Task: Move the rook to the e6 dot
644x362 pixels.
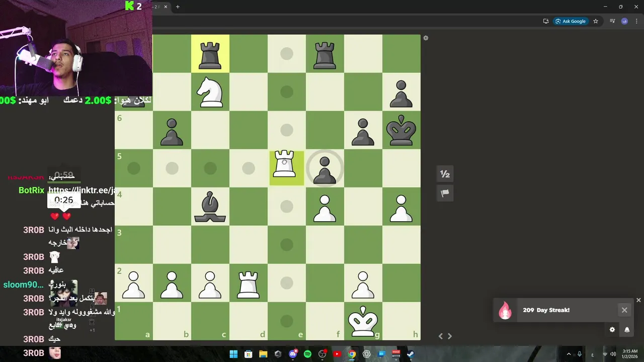Action: point(287,130)
